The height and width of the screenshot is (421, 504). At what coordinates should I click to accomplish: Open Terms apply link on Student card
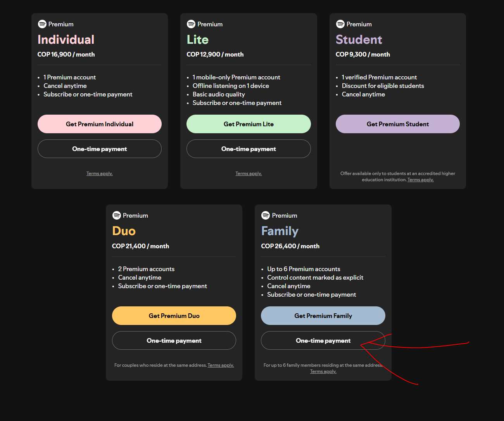tap(421, 180)
